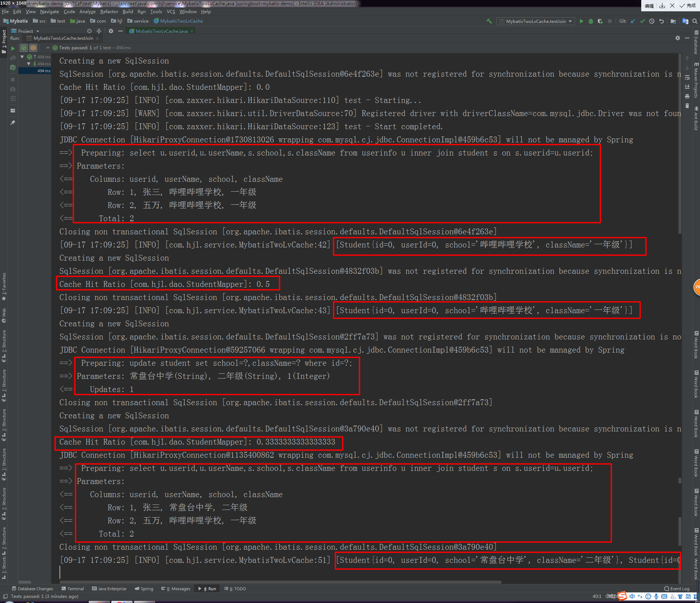
Task: Toggle the Show Ignored tests filter
Action: point(33,48)
